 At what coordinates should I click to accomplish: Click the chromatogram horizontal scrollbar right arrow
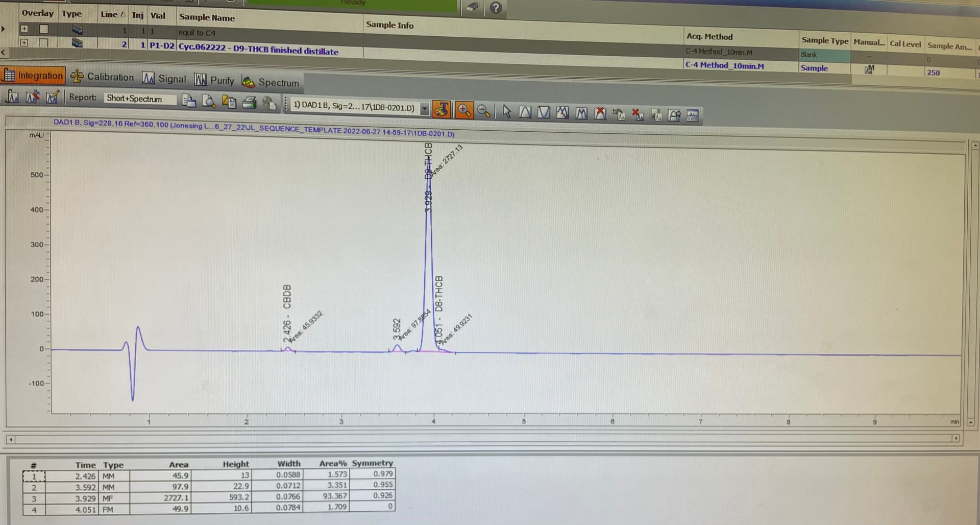[x=955, y=438]
